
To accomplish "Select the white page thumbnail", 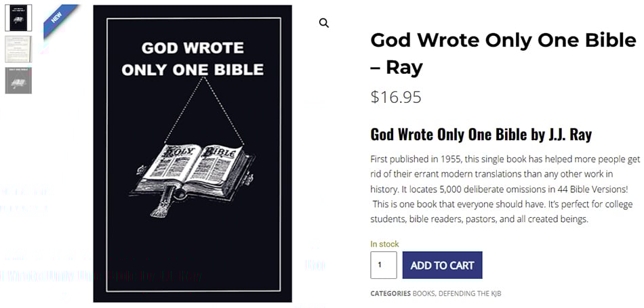I will tap(18, 49).
